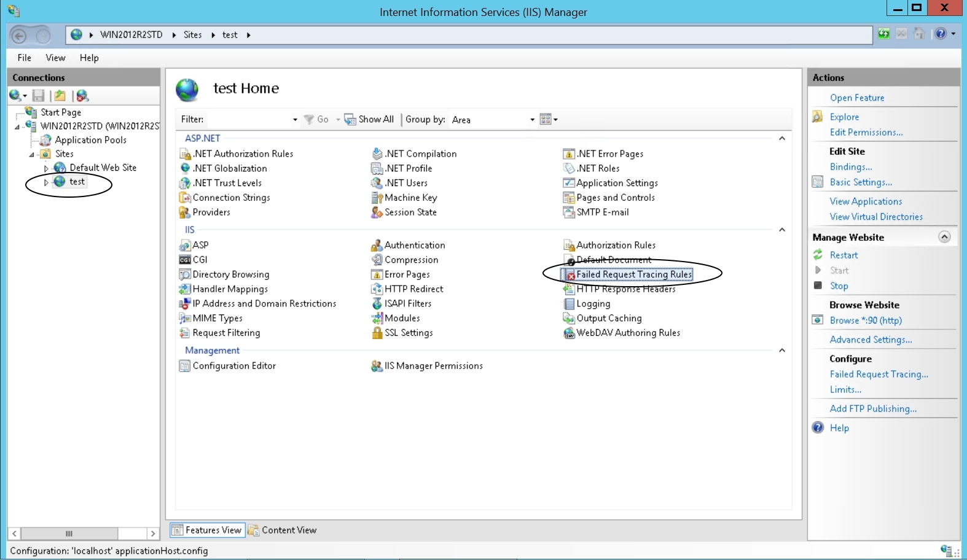Open the File menu
The width and height of the screenshot is (967, 560).
(x=25, y=58)
